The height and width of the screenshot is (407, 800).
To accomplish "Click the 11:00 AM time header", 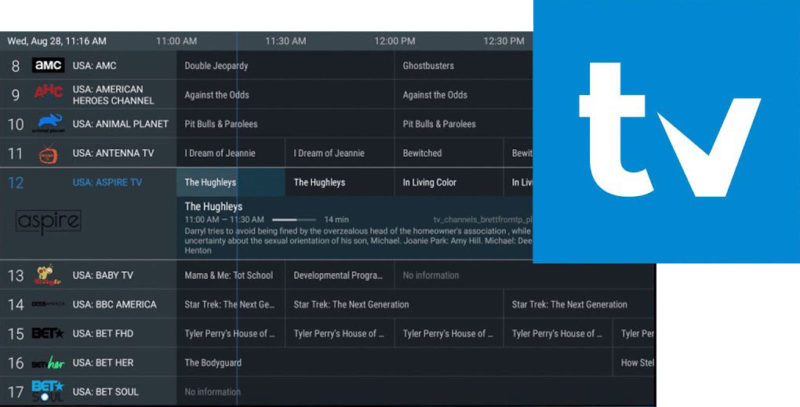I will (177, 41).
